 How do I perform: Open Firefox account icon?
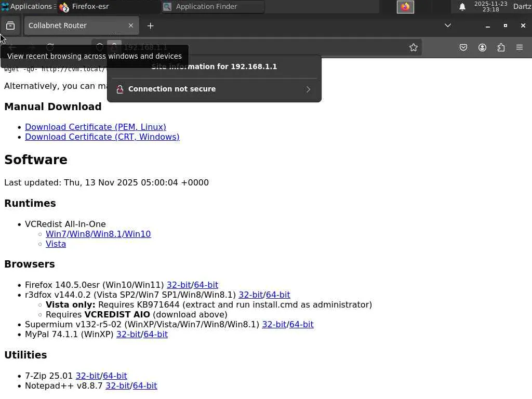482,47
